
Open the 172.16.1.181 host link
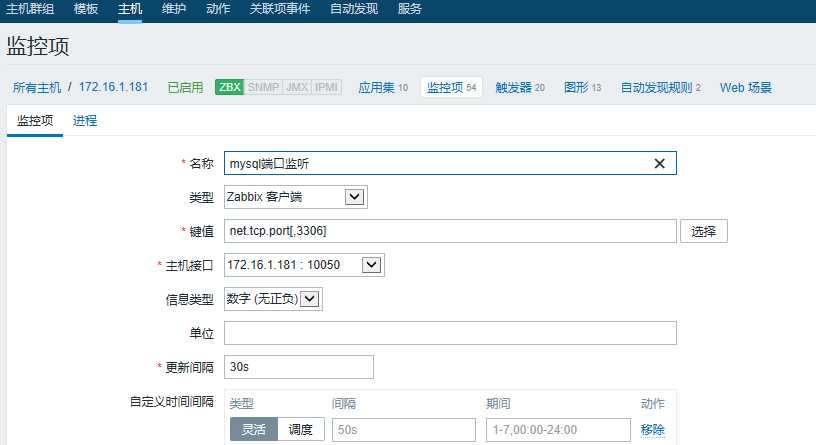click(x=113, y=87)
